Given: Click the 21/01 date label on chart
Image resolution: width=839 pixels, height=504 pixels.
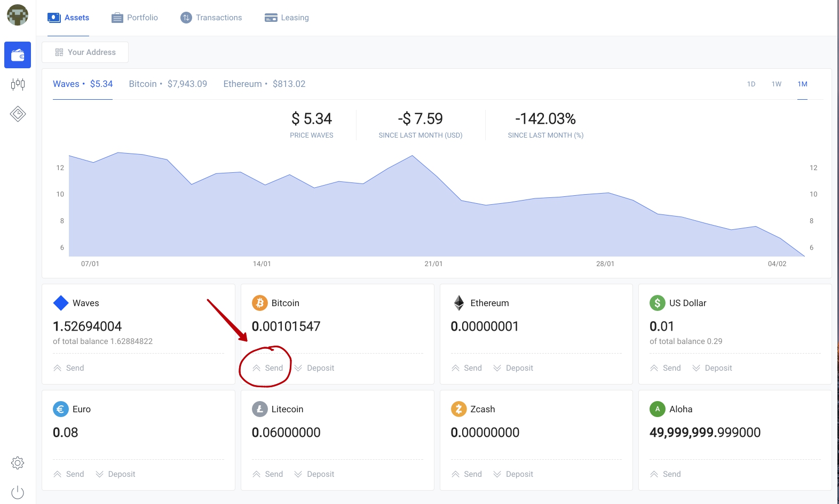Looking at the screenshot, I should [x=433, y=264].
